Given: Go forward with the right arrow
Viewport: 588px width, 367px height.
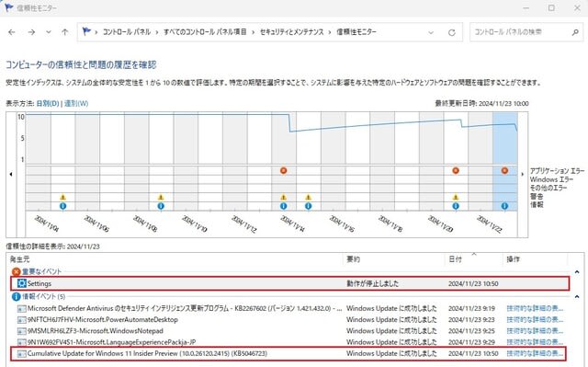Looking at the screenshot, I should (31, 32).
